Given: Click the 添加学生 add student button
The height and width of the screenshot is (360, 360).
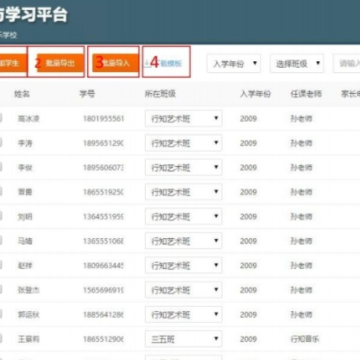Looking at the screenshot, I should click(x=13, y=63).
